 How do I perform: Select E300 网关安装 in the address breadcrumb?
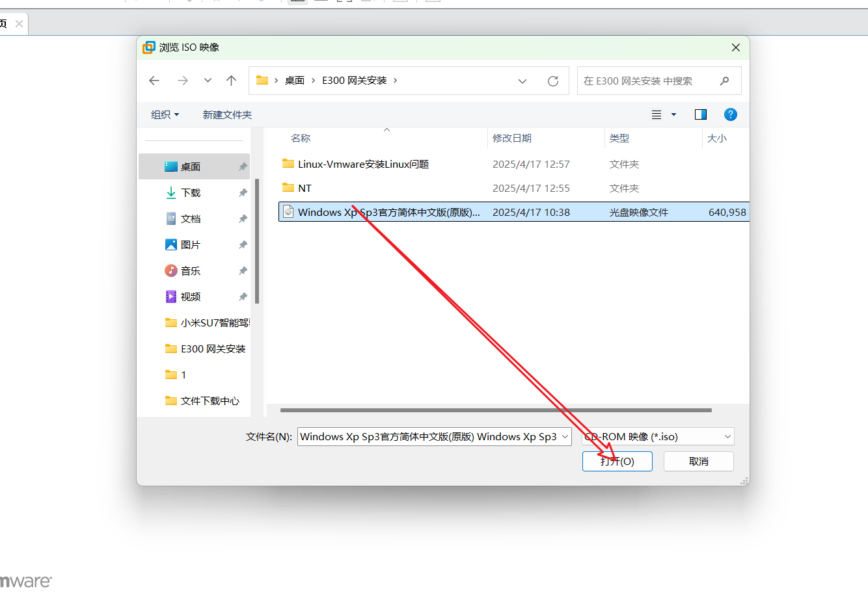pyautogui.click(x=355, y=81)
